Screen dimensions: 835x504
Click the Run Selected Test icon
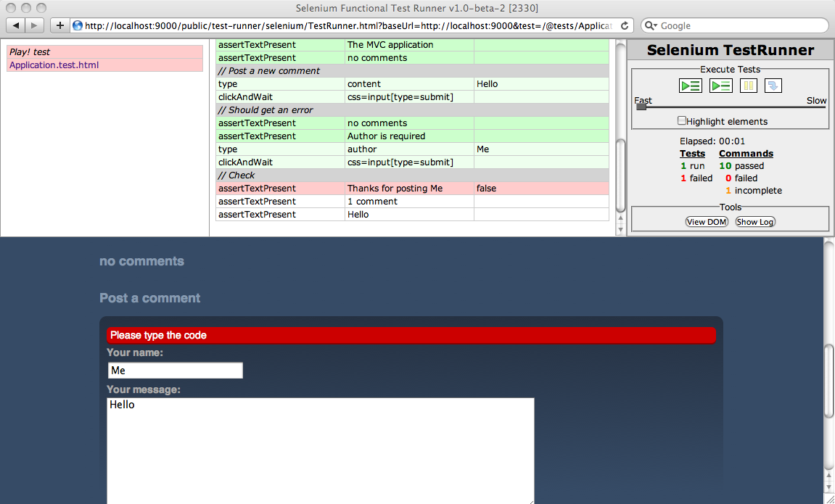point(720,86)
